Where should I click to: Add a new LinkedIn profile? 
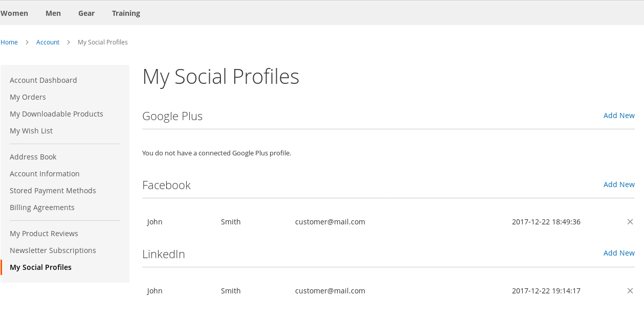619,253
